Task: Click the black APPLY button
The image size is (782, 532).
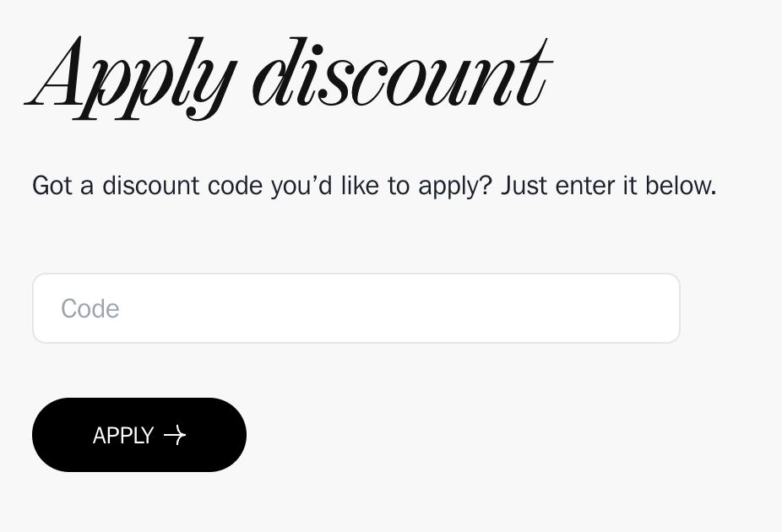Action: point(139,435)
